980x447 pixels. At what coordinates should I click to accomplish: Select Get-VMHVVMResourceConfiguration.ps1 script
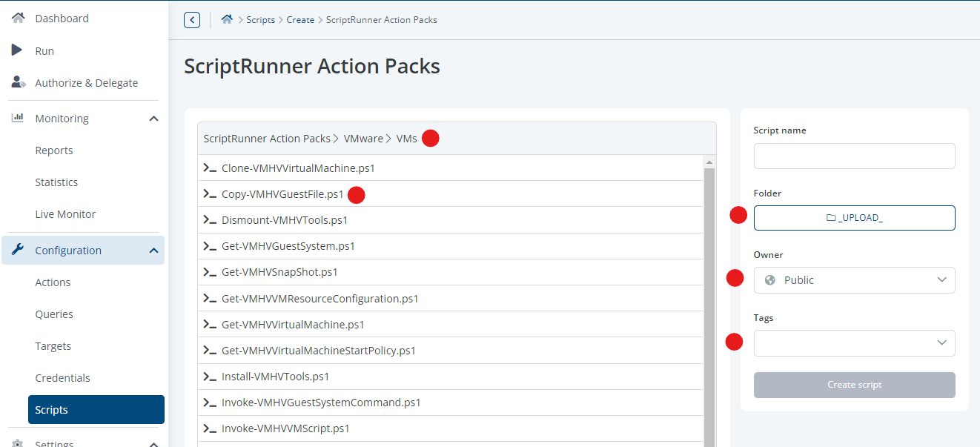[x=450, y=299]
